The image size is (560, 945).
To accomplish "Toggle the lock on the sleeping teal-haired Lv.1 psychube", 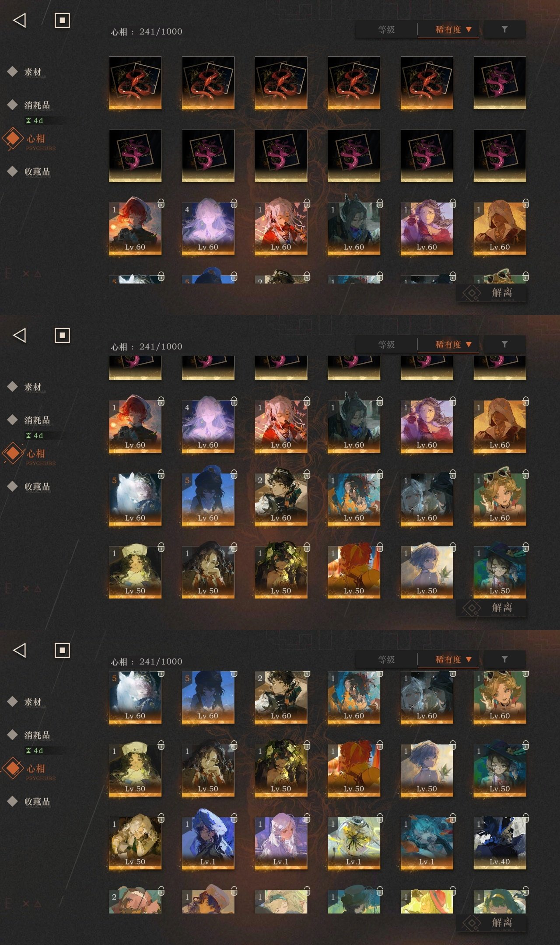I will [x=453, y=818].
